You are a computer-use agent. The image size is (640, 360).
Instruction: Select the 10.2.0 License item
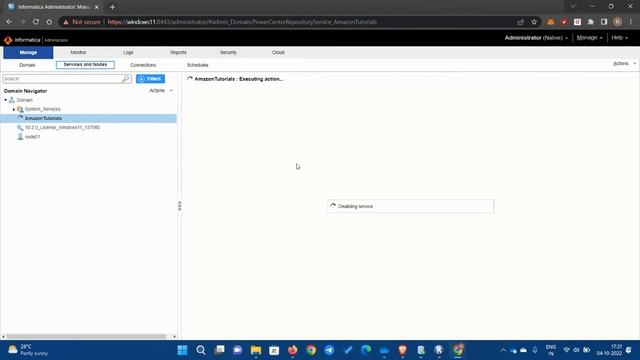point(62,127)
